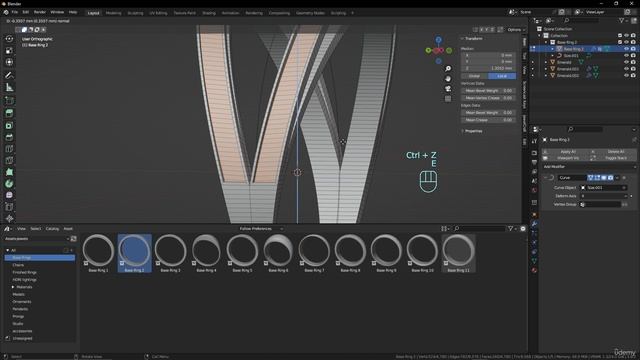Toggle eye icon of Collection row
This screenshot has width=640, height=360.
tap(626, 36)
